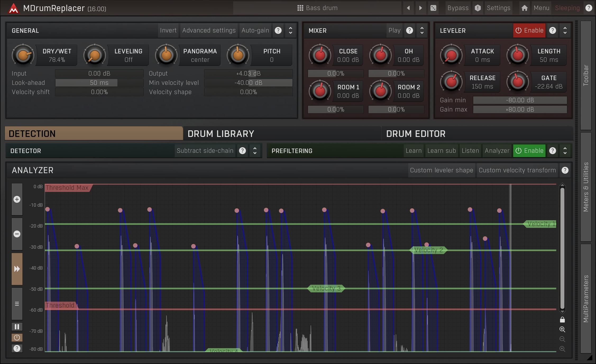596x364 pixels.
Task: Expand the Mixer panel presets arrows
Action: pos(422,30)
